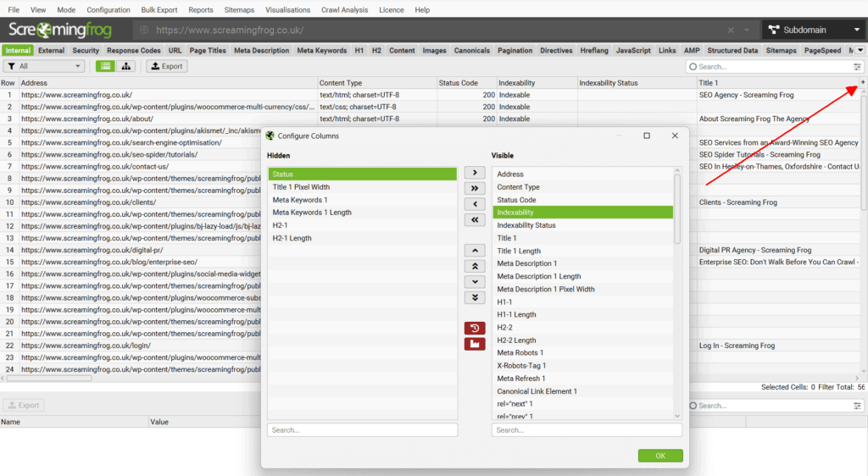The height and width of the screenshot is (476, 868).
Task: Open search filter settings icon in main search bar
Action: click(857, 66)
